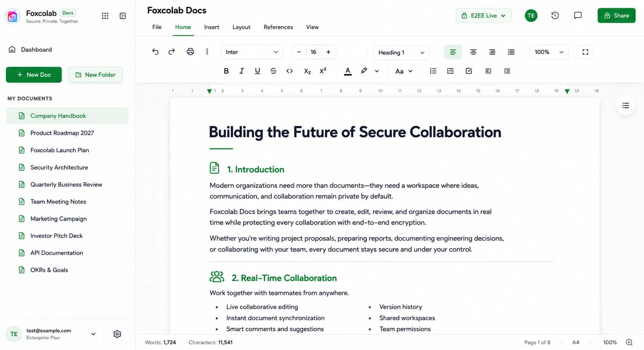Open the File menu
This screenshot has width=644, height=350.
(157, 27)
